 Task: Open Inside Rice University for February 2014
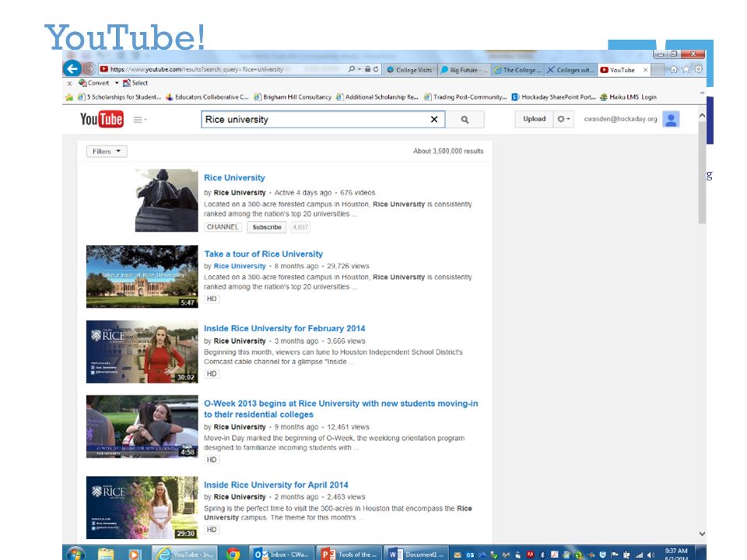pyautogui.click(x=285, y=328)
